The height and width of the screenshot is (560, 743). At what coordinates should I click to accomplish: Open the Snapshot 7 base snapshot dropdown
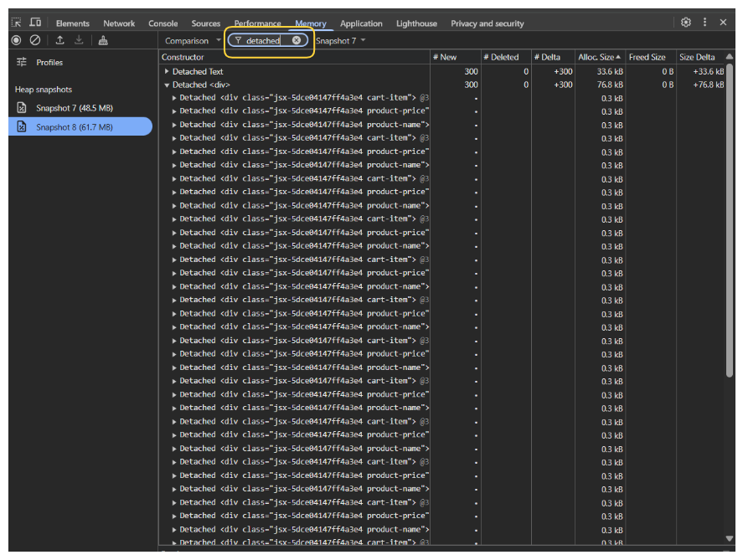pos(341,41)
